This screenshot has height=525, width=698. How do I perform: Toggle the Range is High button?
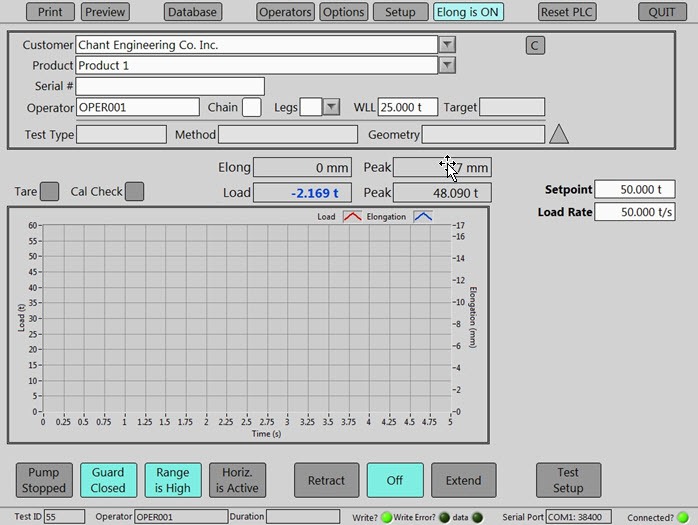(173, 480)
